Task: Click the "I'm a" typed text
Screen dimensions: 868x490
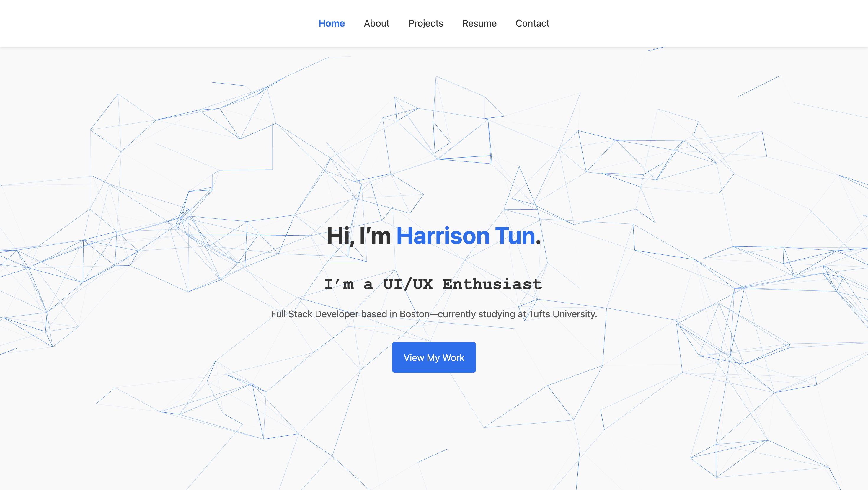Action: pos(348,285)
